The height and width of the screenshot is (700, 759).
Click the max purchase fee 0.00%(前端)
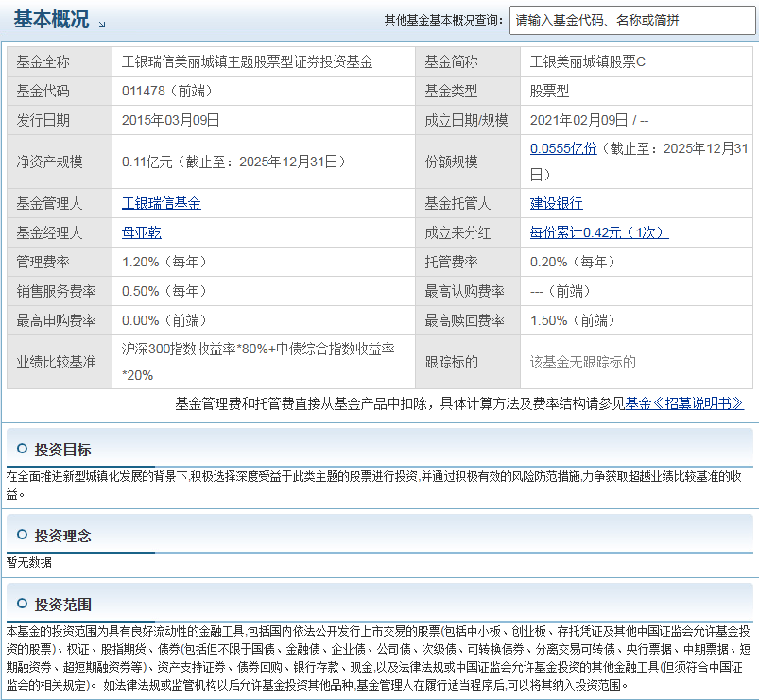click(164, 320)
